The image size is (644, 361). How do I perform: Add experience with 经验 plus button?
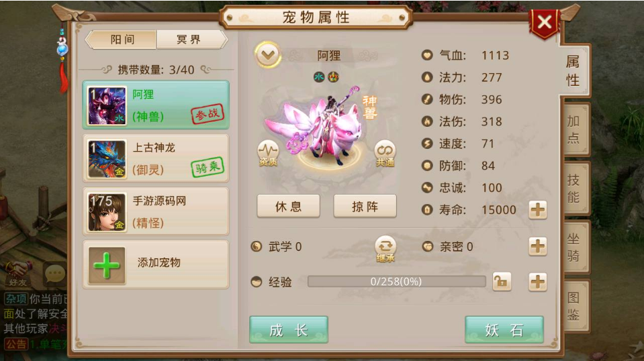pos(538,282)
